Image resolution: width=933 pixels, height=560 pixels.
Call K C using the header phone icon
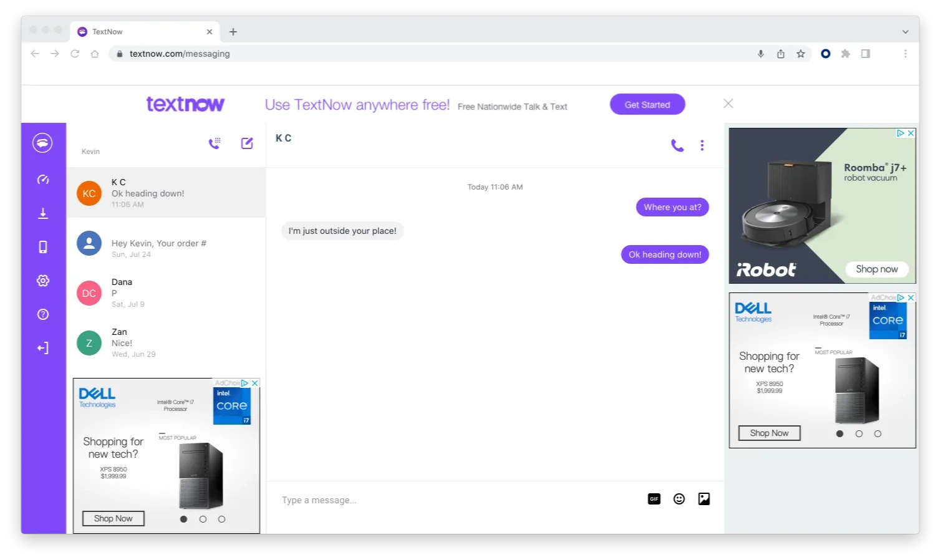677,145
